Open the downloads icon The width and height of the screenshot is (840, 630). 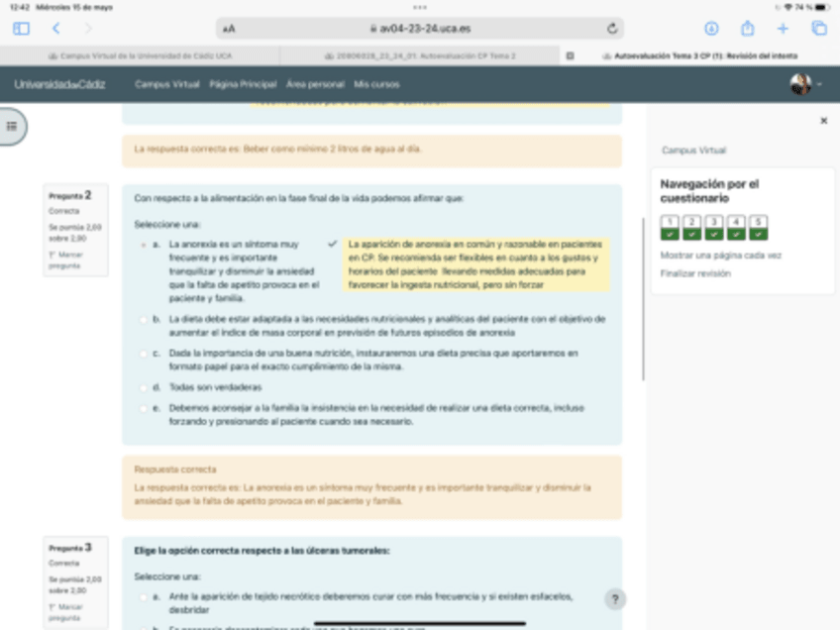(x=711, y=29)
